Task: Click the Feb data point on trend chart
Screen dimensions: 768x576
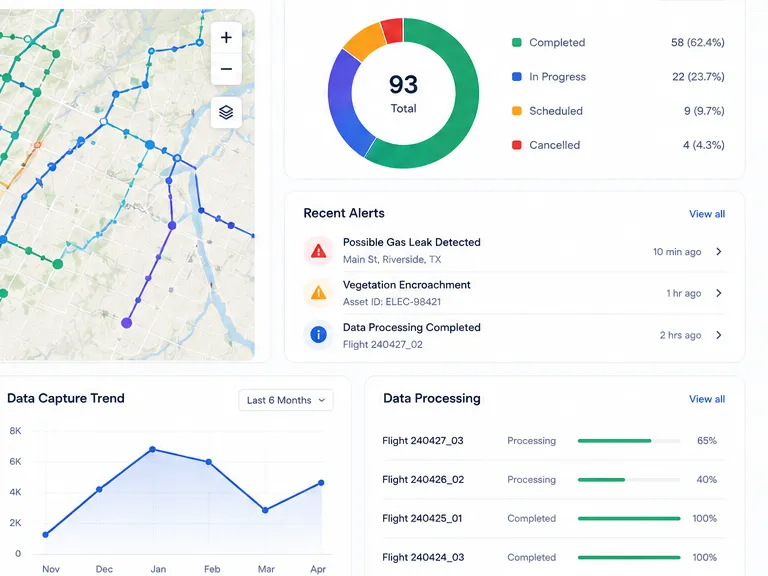Action: [x=209, y=462]
